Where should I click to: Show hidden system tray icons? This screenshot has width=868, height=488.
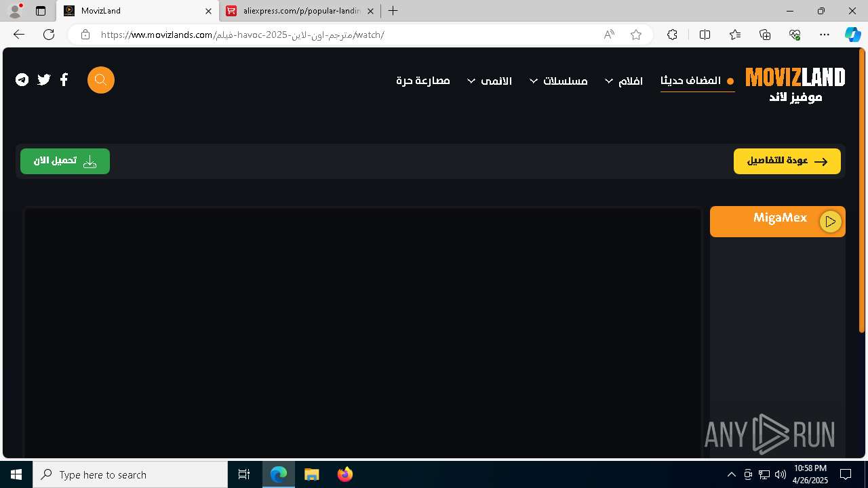(731, 474)
